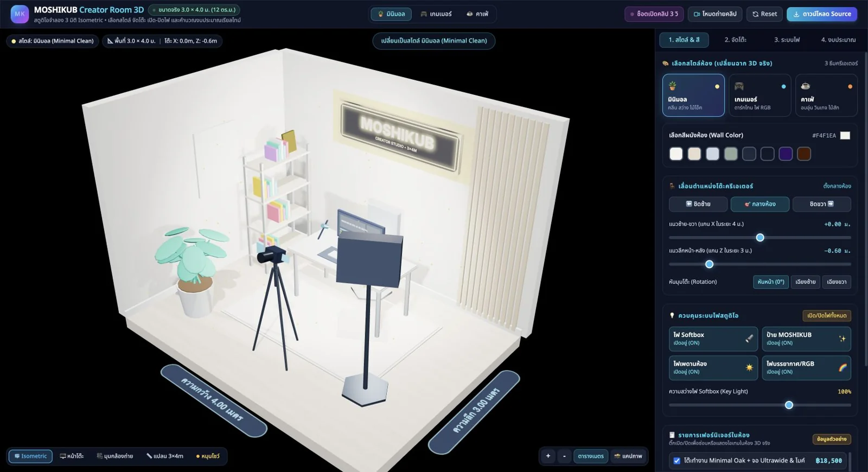Capture the scene with แคปภาพ
This screenshot has height=472, width=868.
pyautogui.click(x=628, y=456)
